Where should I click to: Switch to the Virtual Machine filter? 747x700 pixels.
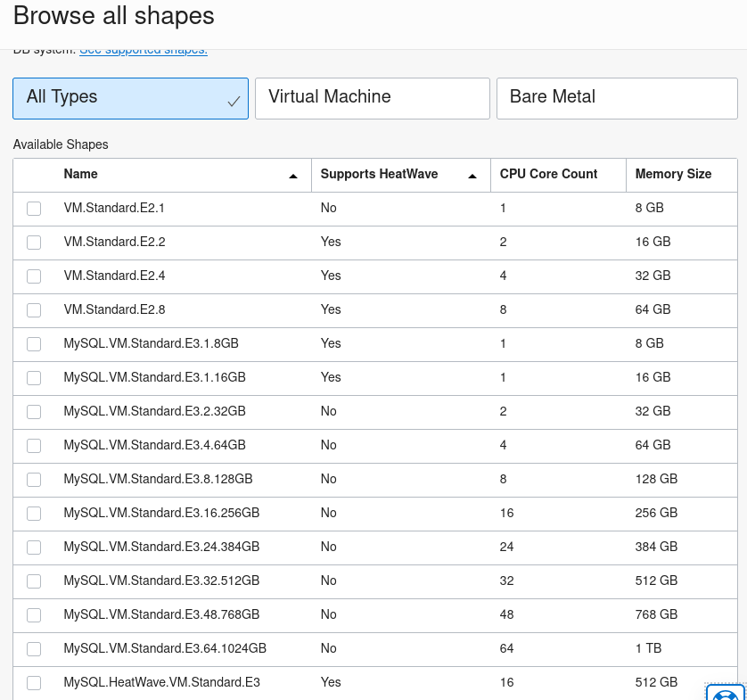[372, 97]
